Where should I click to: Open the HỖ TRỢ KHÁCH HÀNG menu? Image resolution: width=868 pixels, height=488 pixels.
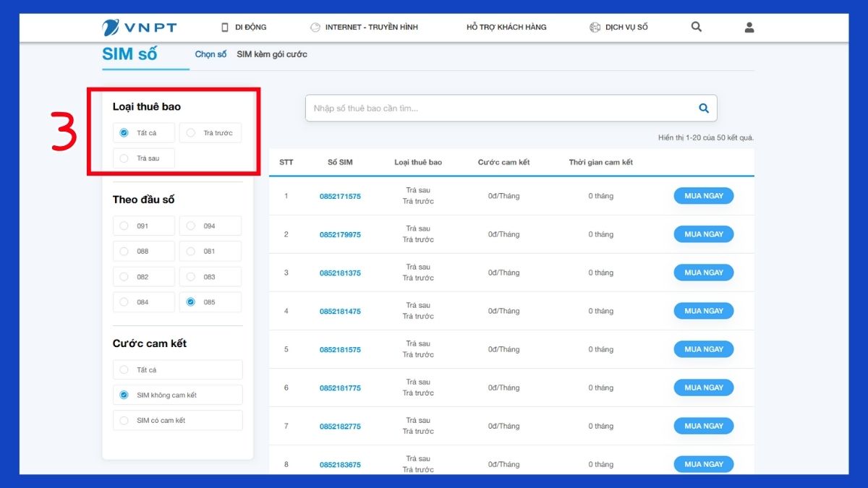[x=506, y=27]
